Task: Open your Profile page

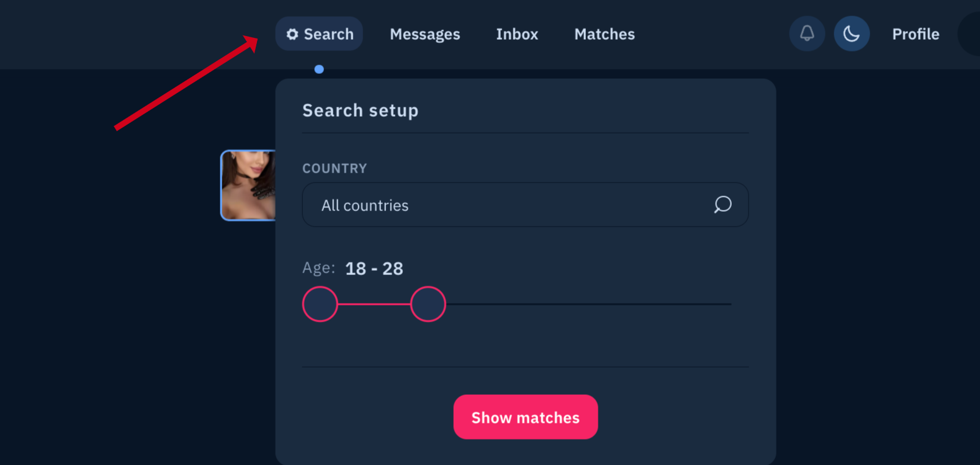Action: tap(915, 34)
